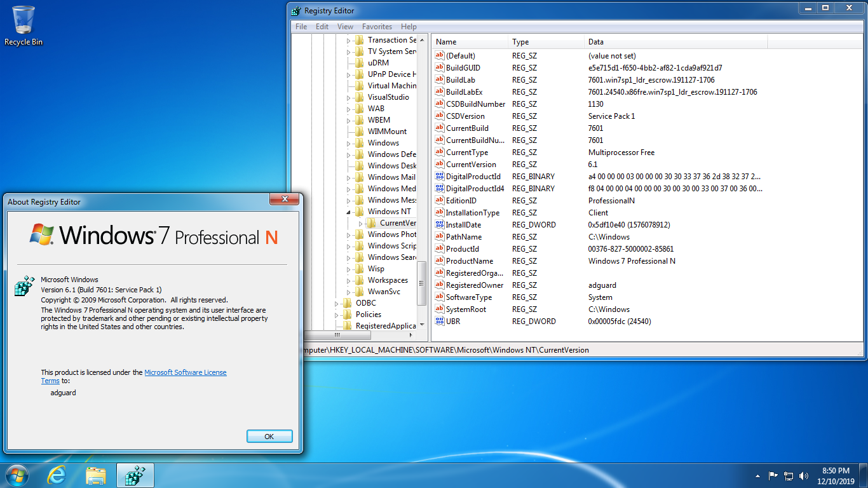Select the Windows Sear... tree key
Viewport: 868px width, 488px height.
click(x=392, y=257)
